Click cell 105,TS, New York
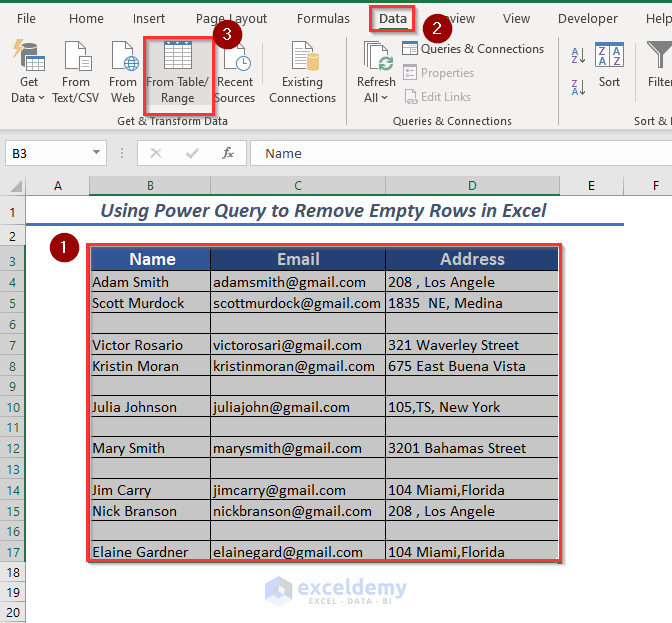Image resolution: width=672 pixels, height=623 pixels. tap(472, 407)
